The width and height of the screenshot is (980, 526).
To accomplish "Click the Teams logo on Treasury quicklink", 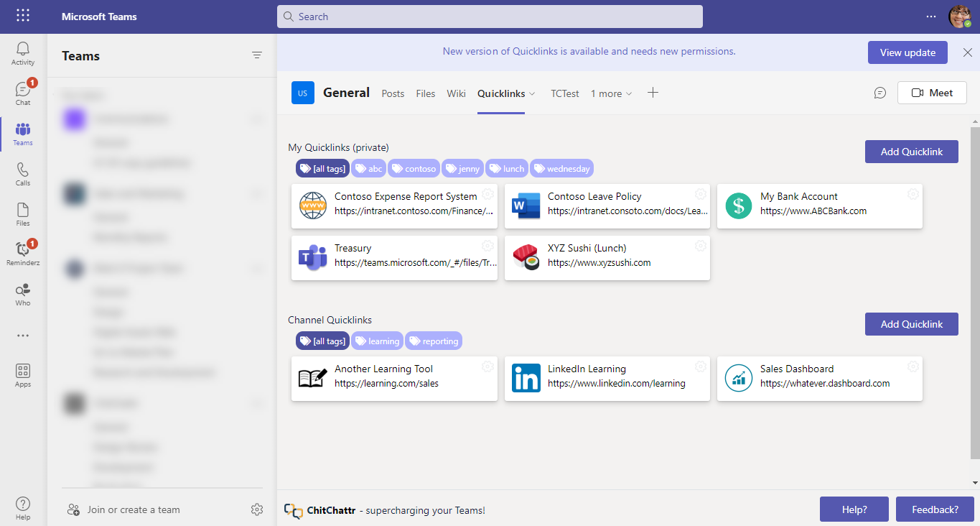I will coord(313,257).
